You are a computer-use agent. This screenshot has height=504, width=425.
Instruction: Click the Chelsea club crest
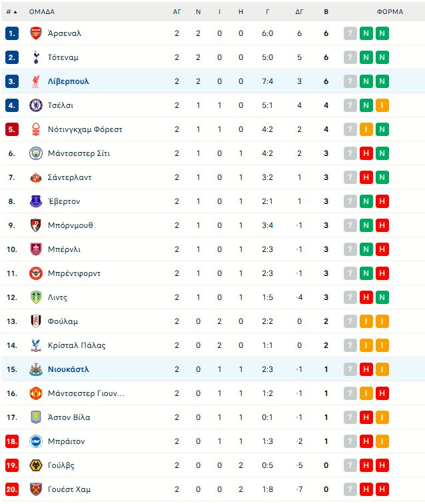tap(36, 105)
